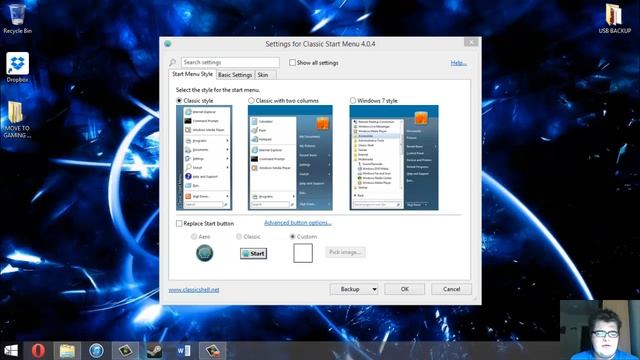Open the Backup dropdown button
This screenshot has height=360, width=640.
click(x=354, y=289)
